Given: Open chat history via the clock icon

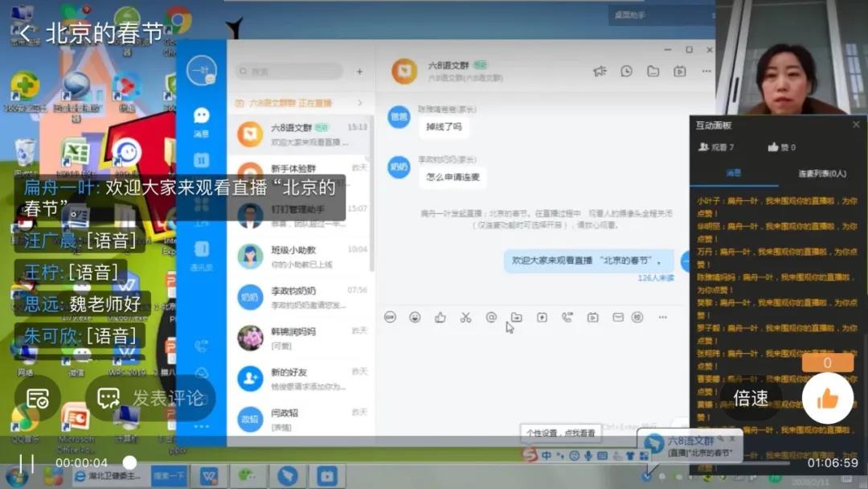Looking at the screenshot, I should [x=626, y=72].
